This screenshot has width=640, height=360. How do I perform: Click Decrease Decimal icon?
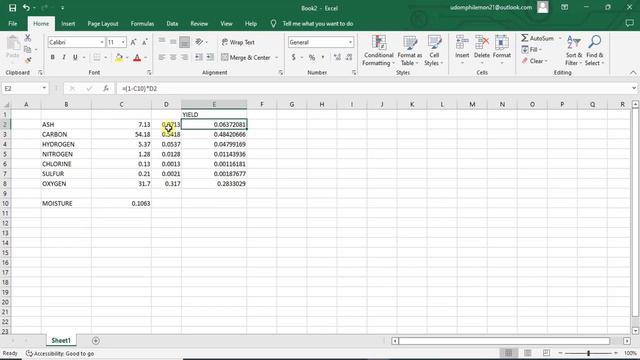349,58
